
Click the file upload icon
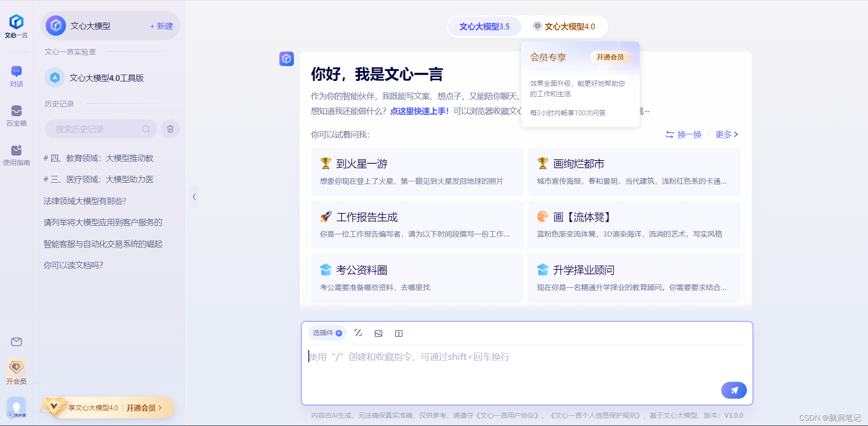pos(399,333)
